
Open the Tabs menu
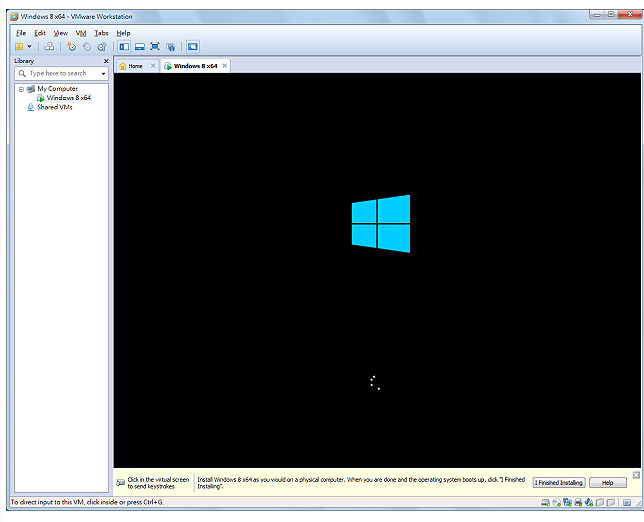pyautogui.click(x=101, y=33)
